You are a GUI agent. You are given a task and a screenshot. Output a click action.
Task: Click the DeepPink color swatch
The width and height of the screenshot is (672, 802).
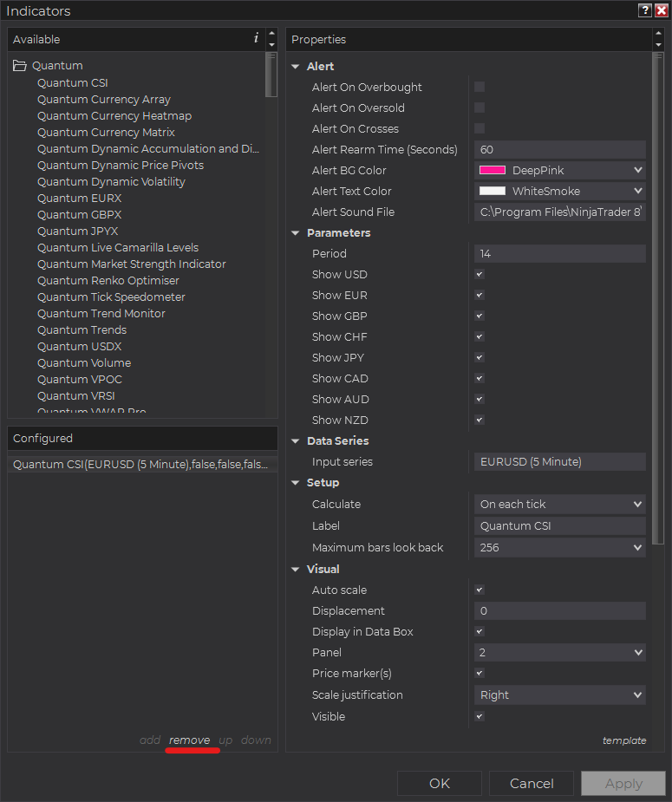coord(492,170)
